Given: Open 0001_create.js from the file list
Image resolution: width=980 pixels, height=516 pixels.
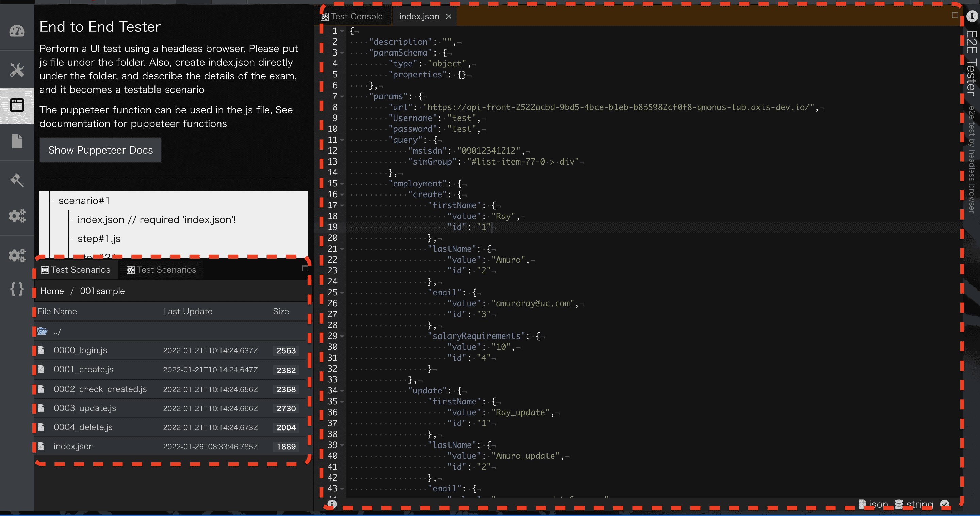Looking at the screenshot, I should pos(83,369).
